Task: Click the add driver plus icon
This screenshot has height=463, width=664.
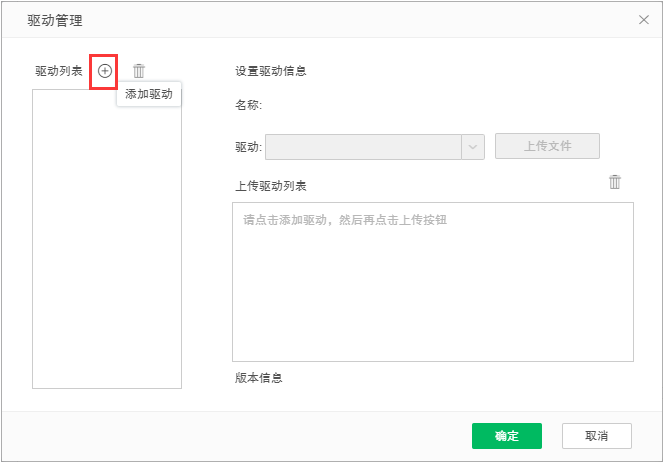Action: [x=105, y=71]
